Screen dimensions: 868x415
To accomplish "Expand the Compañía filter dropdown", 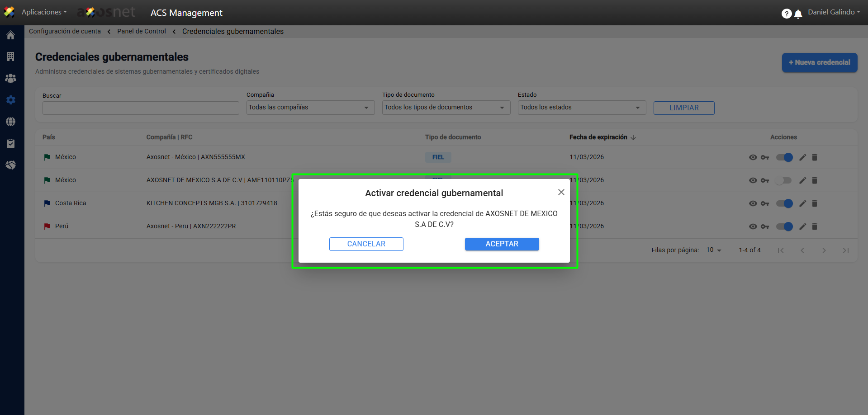I will click(310, 108).
